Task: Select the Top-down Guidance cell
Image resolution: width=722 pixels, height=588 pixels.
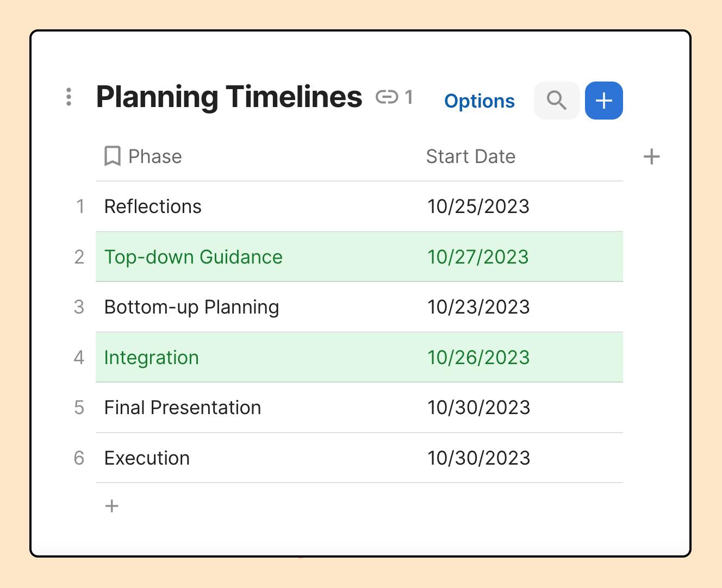Action: [193, 257]
